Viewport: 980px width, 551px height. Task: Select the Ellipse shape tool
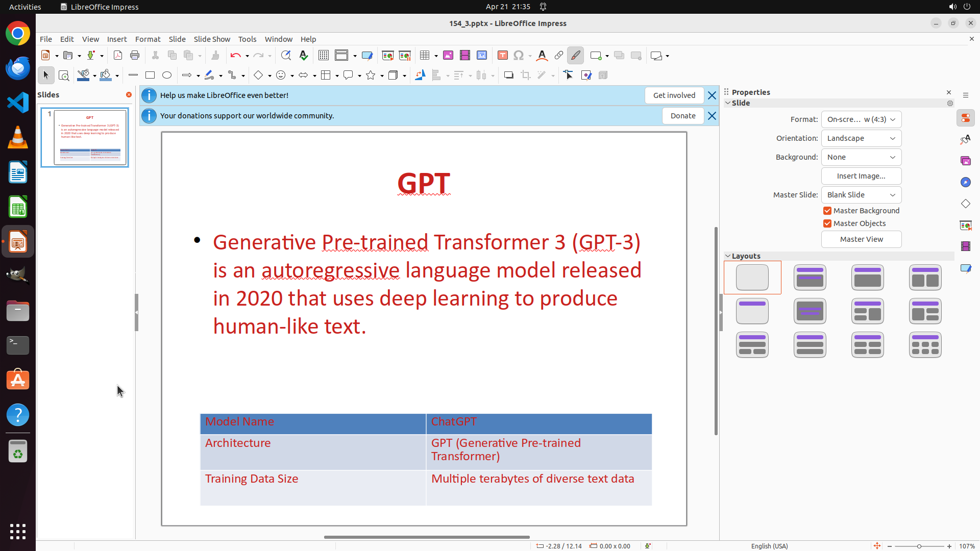pyautogui.click(x=167, y=76)
